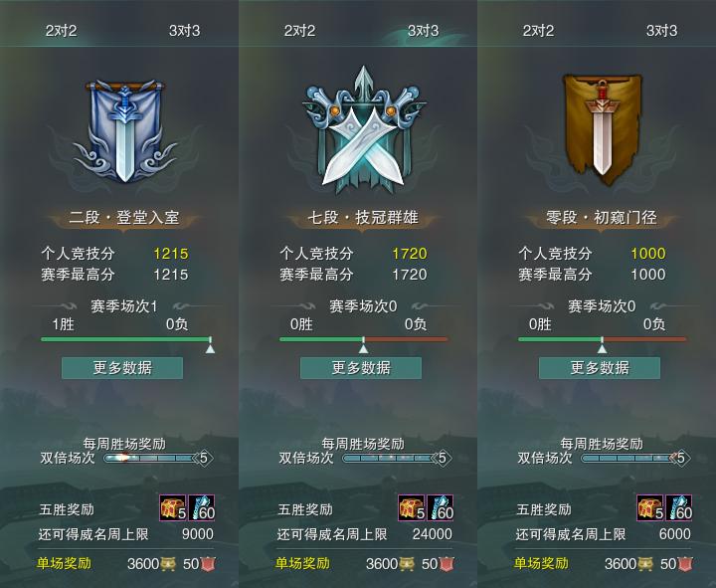
Task: Click the 七段·技冠群雄 rank title banner
Action: coord(363,218)
